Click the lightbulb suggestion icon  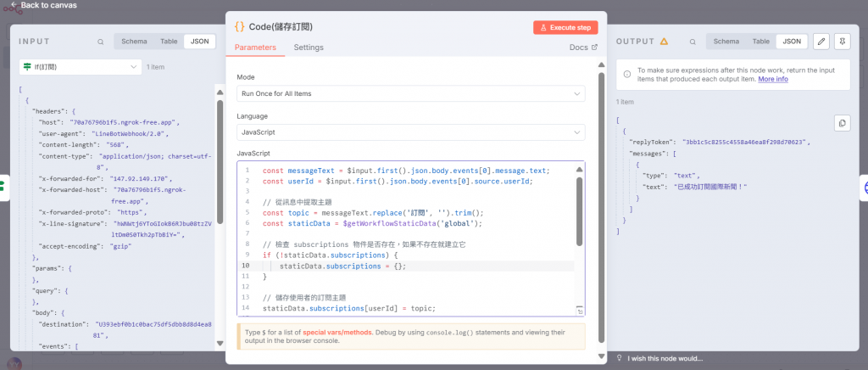click(620, 358)
